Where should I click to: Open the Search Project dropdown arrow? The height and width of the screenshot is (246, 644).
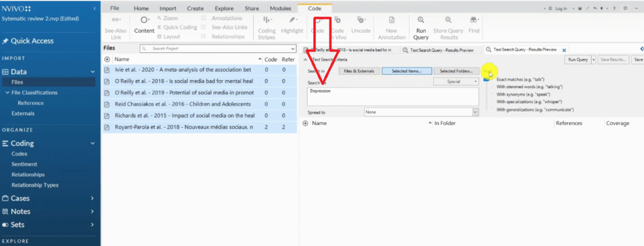pyautogui.click(x=293, y=48)
